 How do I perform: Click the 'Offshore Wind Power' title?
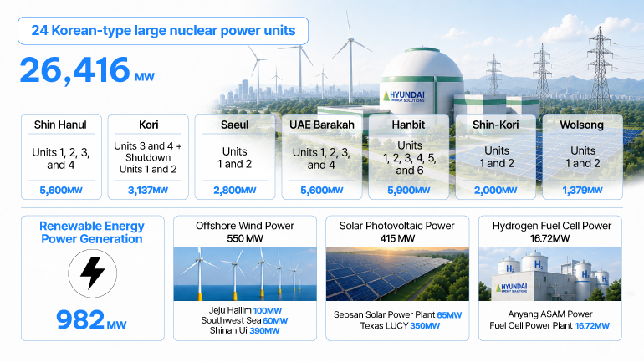pyautogui.click(x=245, y=226)
